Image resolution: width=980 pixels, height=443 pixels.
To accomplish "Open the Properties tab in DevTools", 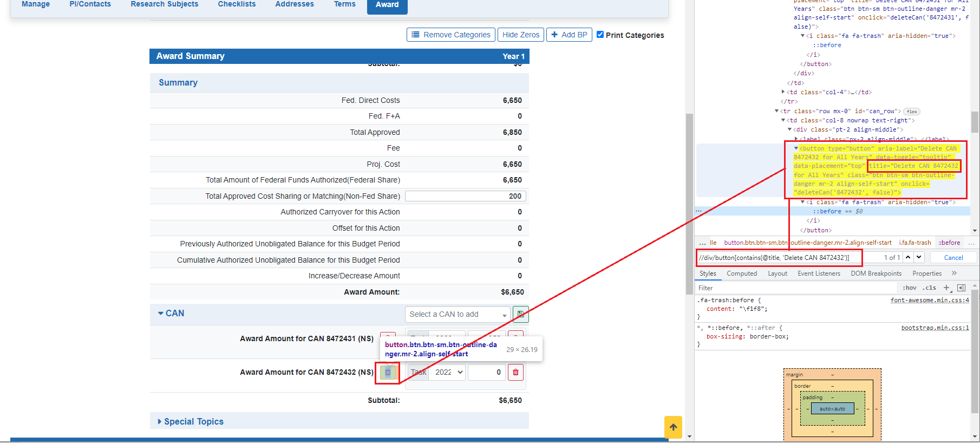I will click(927, 273).
